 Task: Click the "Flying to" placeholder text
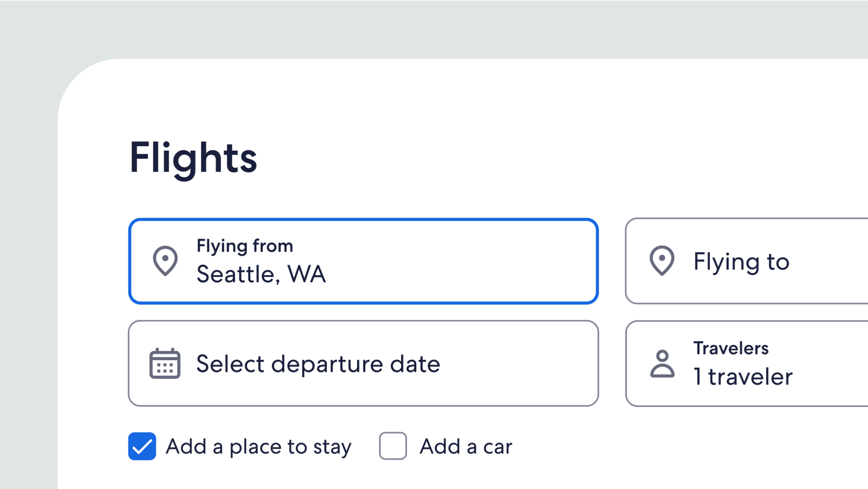point(741,261)
